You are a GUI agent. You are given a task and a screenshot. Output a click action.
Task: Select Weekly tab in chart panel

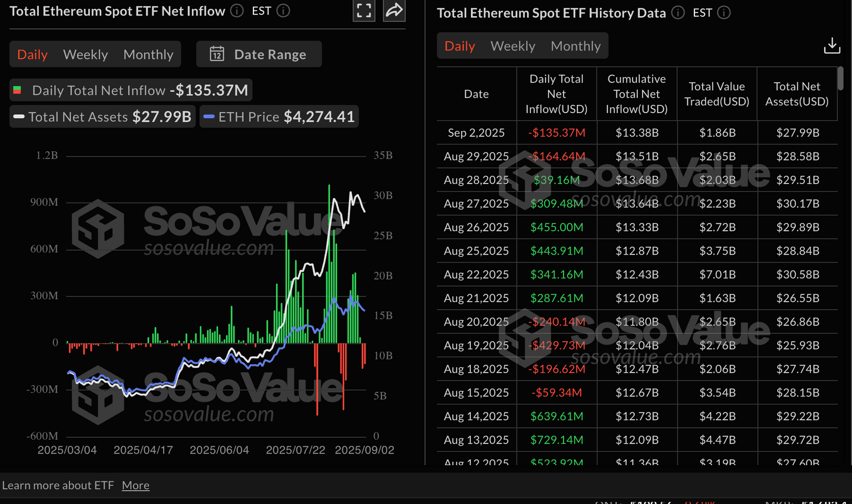[85, 54]
